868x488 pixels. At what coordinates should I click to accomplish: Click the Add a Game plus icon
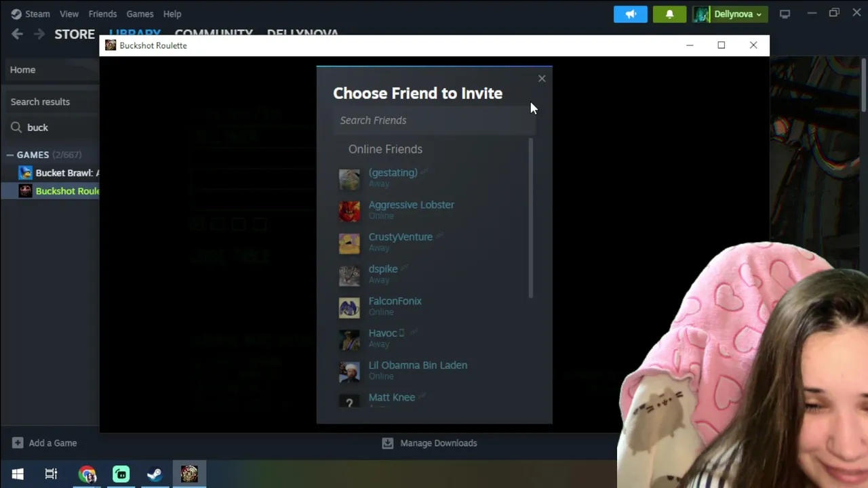click(18, 443)
